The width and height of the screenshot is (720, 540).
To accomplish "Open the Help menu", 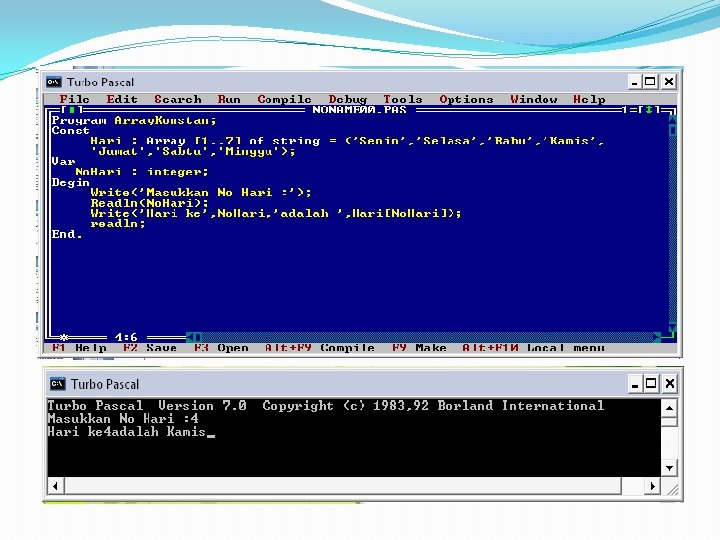I will click(x=589, y=99).
